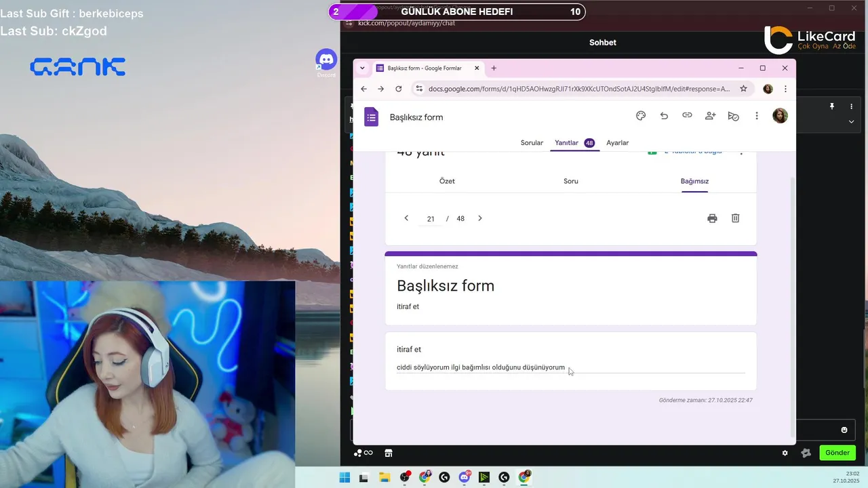
Task: Go forward in the Chrome browser
Action: 380,89
